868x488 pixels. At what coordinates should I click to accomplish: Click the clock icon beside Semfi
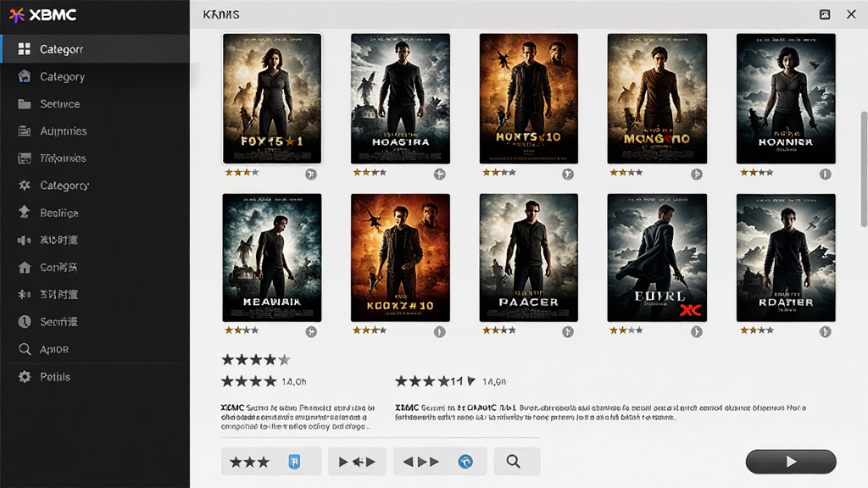25,321
